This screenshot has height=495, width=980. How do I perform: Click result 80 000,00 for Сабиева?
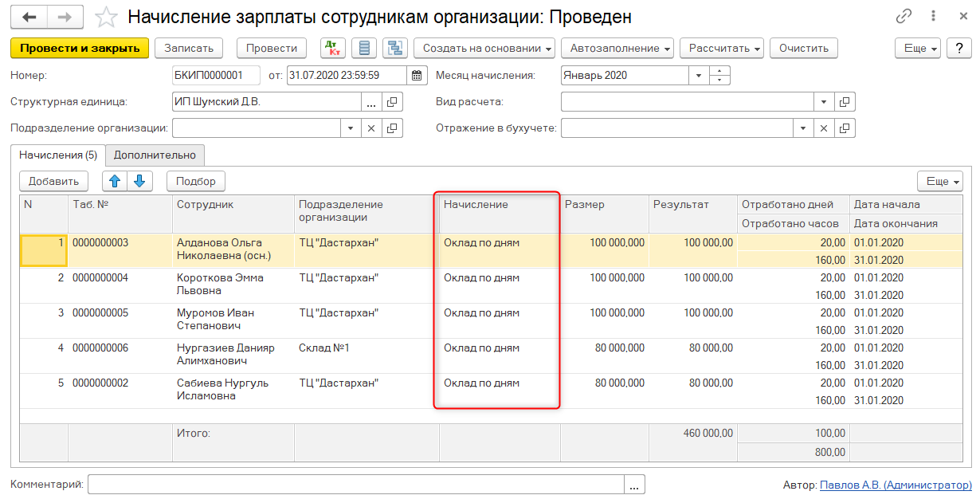693,391
